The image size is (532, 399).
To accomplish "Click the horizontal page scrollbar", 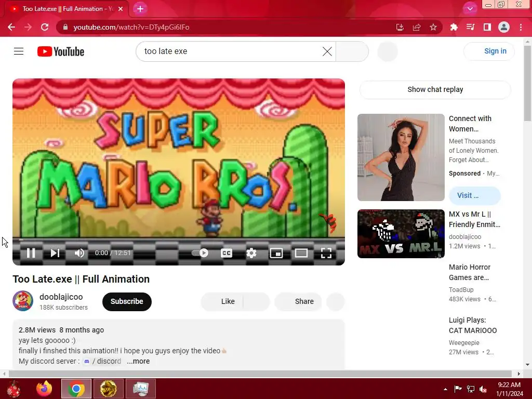I will (x=261, y=374).
